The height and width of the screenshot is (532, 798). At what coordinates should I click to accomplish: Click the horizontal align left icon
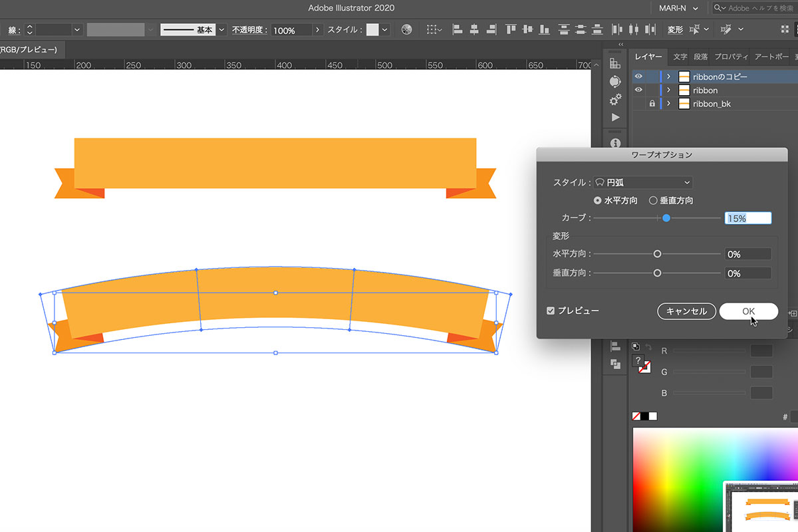[x=458, y=30]
